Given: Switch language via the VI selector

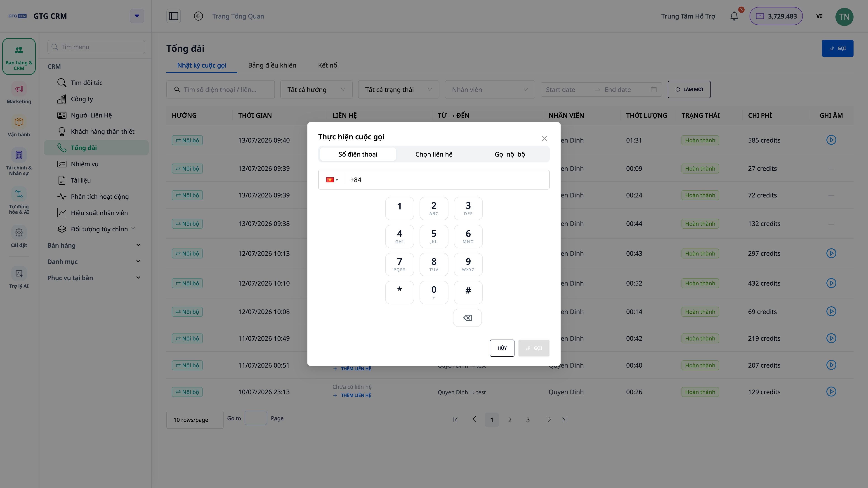Looking at the screenshot, I should click(x=819, y=16).
